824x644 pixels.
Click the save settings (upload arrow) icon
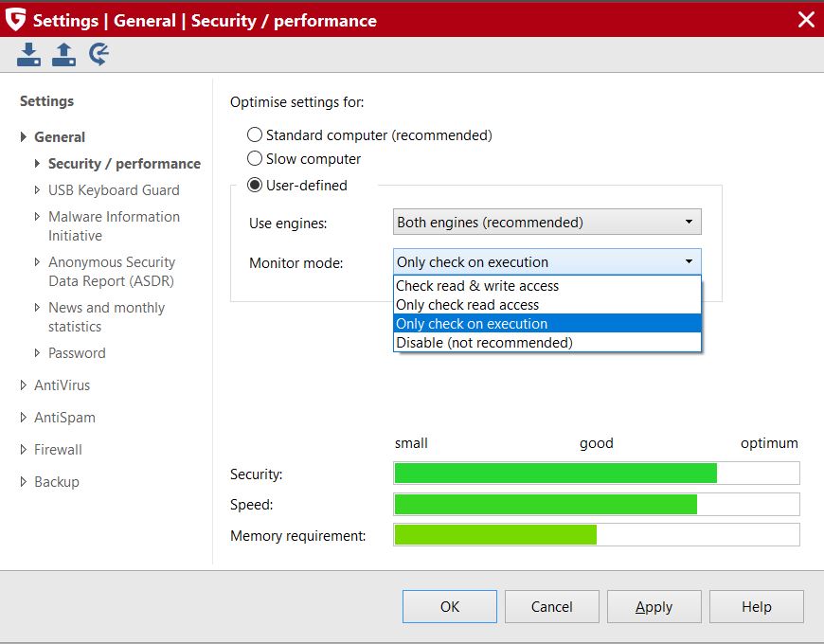[63, 55]
